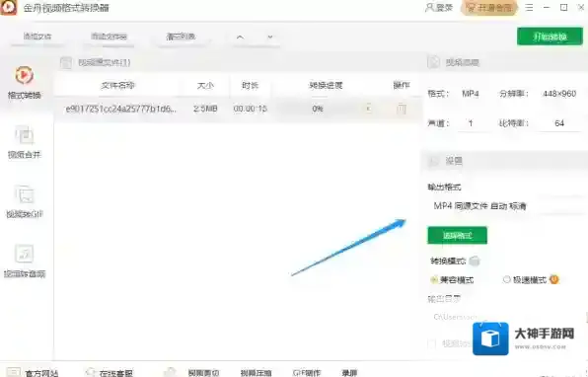Click the bitrate value 64
This screenshot has height=377, width=588.
coord(559,123)
